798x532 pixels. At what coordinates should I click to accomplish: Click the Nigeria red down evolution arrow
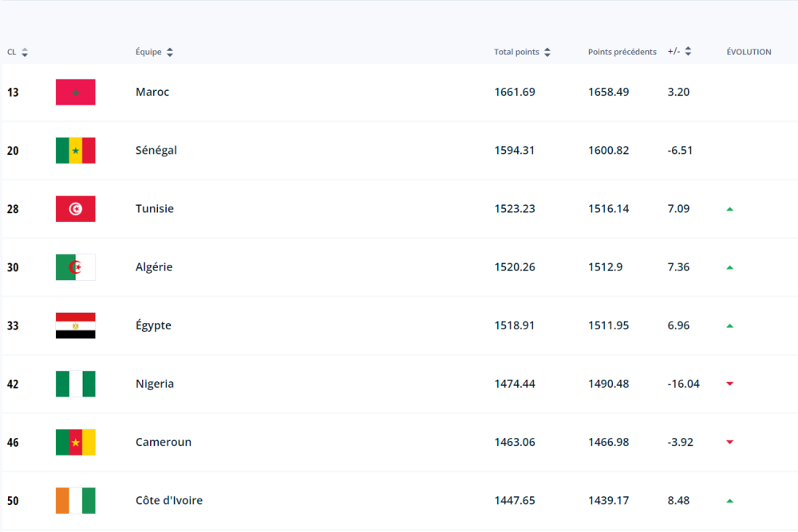[x=729, y=384]
